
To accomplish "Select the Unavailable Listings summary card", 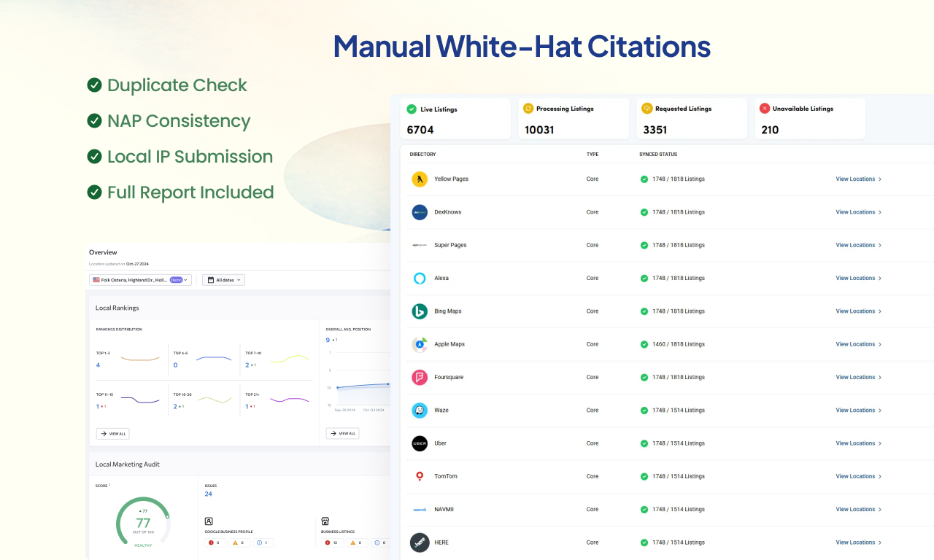I will (x=809, y=119).
